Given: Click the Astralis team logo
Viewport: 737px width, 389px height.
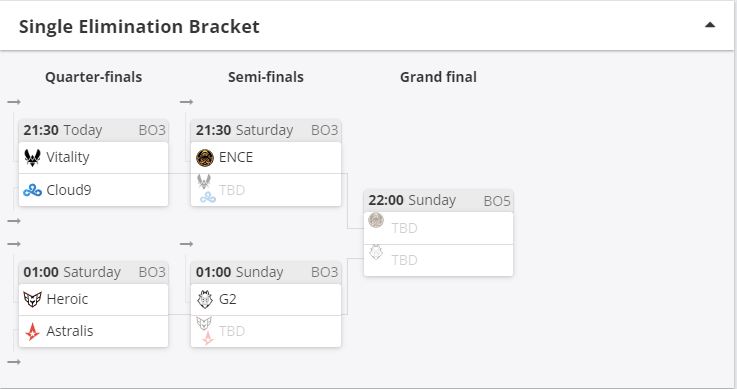Looking at the screenshot, I should (32, 332).
